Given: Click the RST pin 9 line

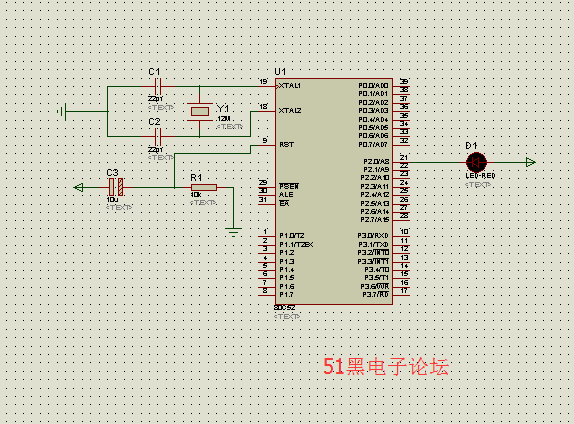Looking at the screenshot, I should [x=267, y=145].
